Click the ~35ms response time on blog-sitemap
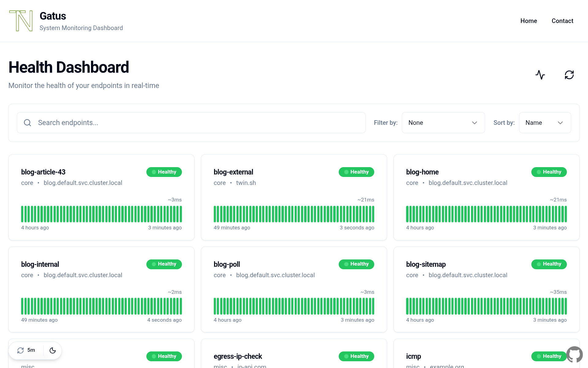Screen dimensions: 588x368 [558, 292]
